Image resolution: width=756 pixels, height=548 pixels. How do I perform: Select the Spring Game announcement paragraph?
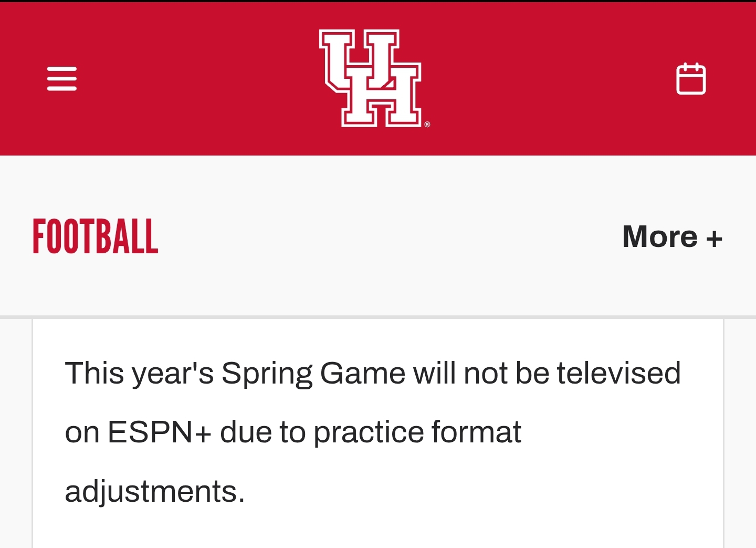click(x=373, y=432)
